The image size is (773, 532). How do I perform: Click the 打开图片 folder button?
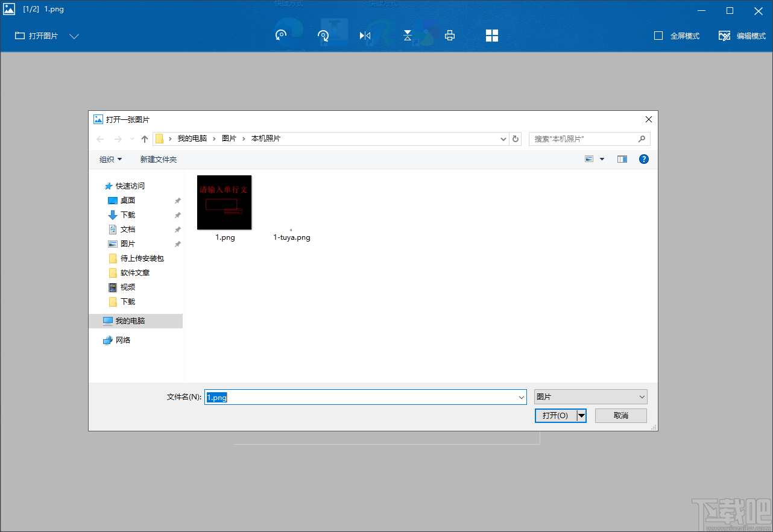37,36
